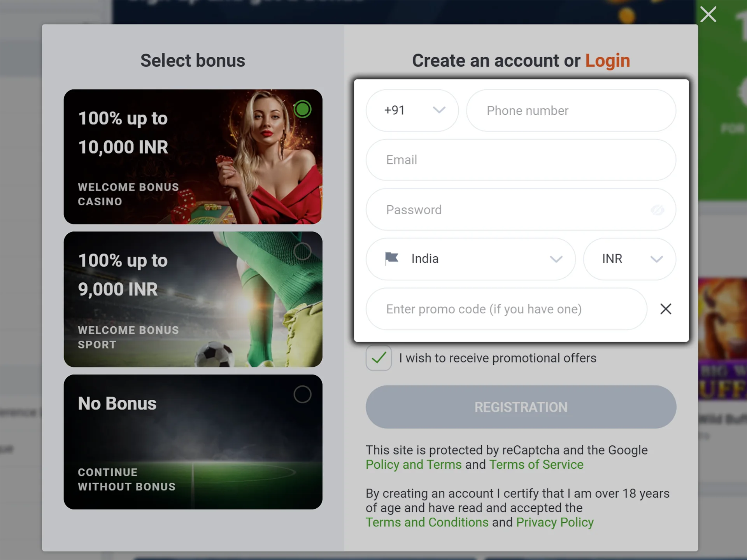The width and height of the screenshot is (747, 560).
Task: Click the clear promo code X icon
Action: pos(665,309)
